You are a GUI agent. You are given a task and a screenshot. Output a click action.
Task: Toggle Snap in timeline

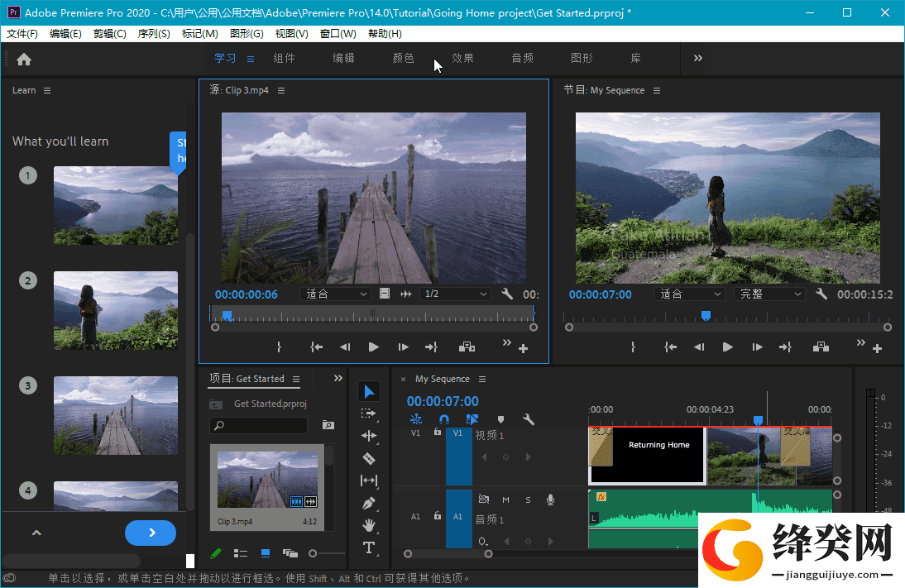click(x=444, y=419)
